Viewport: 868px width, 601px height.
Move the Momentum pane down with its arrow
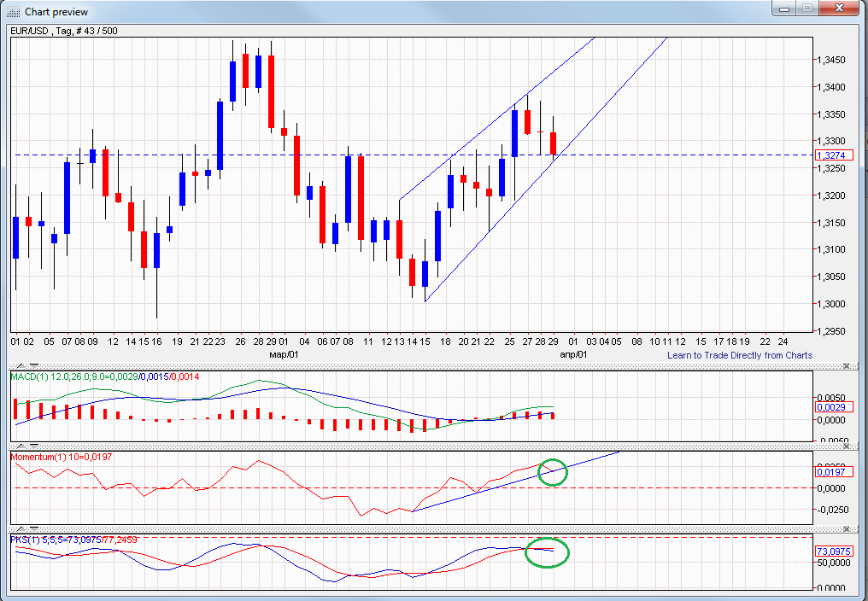point(34,446)
